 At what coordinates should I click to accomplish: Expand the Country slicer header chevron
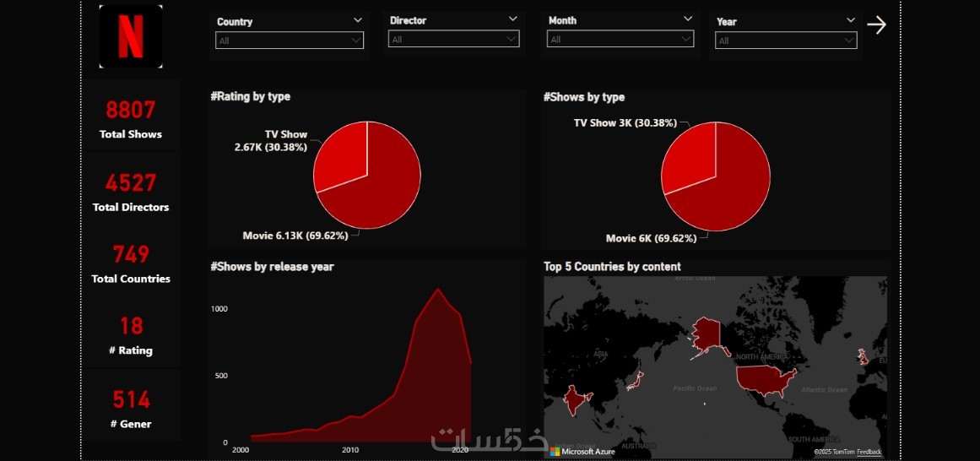[358, 20]
